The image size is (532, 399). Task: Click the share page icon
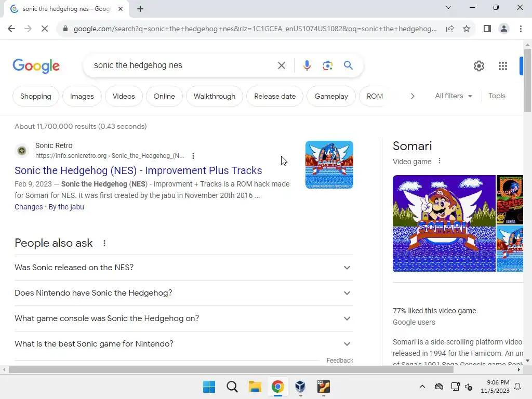tap(450, 29)
